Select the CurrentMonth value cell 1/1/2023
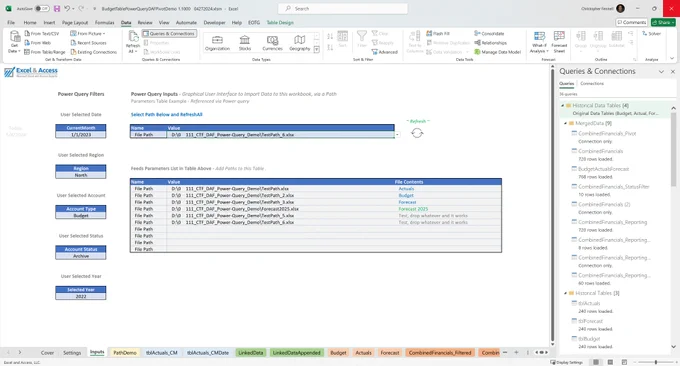The image size is (680, 366). coord(81,135)
